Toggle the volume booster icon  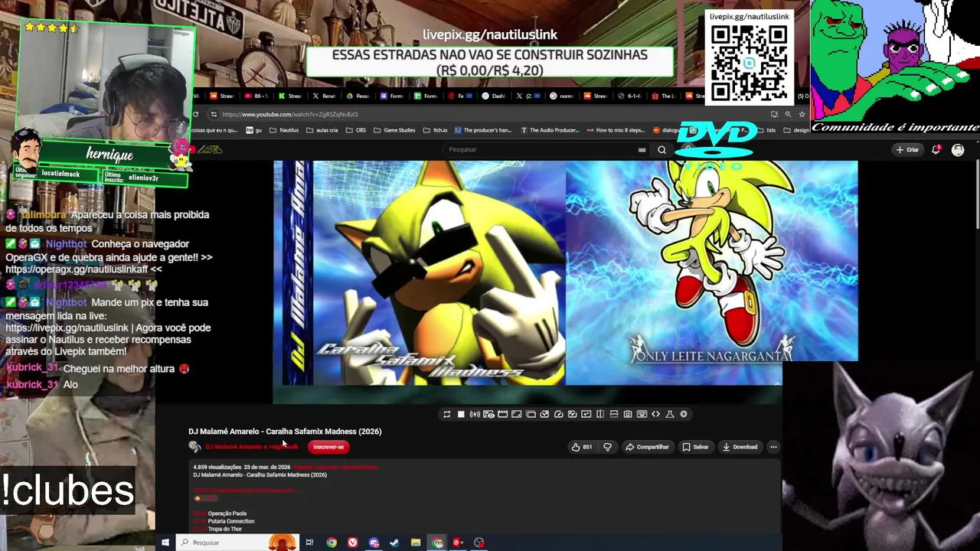click(x=475, y=414)
